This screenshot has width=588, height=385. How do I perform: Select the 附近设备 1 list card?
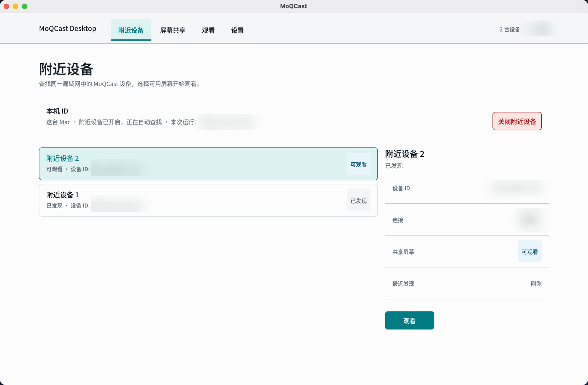pos(208,200)
